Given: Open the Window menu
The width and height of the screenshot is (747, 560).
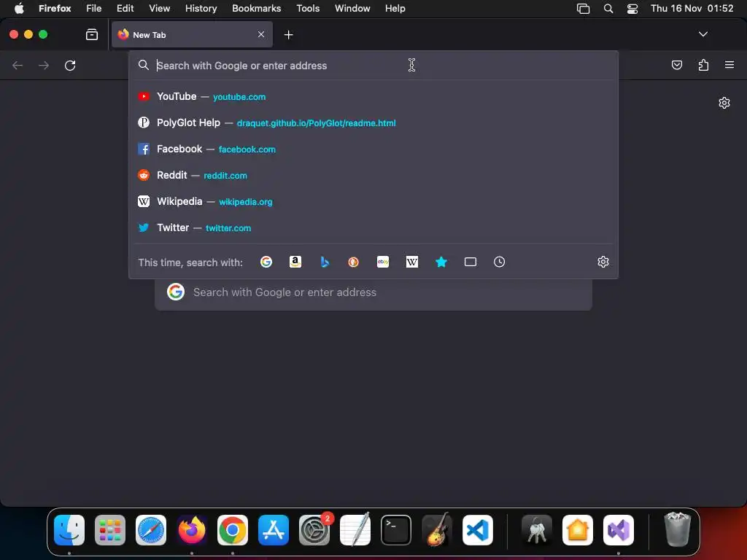Looking at the screenshot, I should [x=352, y=8].
